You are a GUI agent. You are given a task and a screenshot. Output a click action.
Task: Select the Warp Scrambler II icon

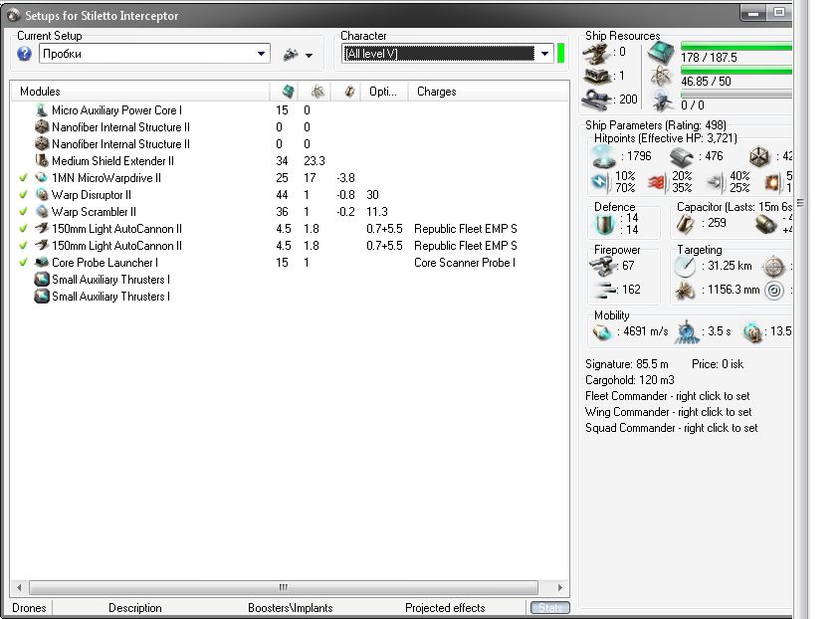pos(41,212)
